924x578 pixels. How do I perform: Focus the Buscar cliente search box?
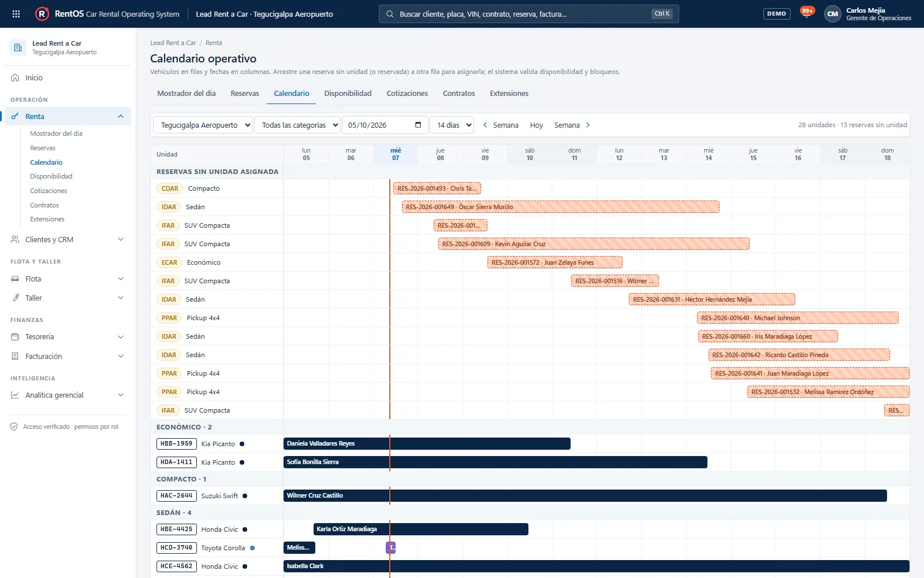coord(528,14)
